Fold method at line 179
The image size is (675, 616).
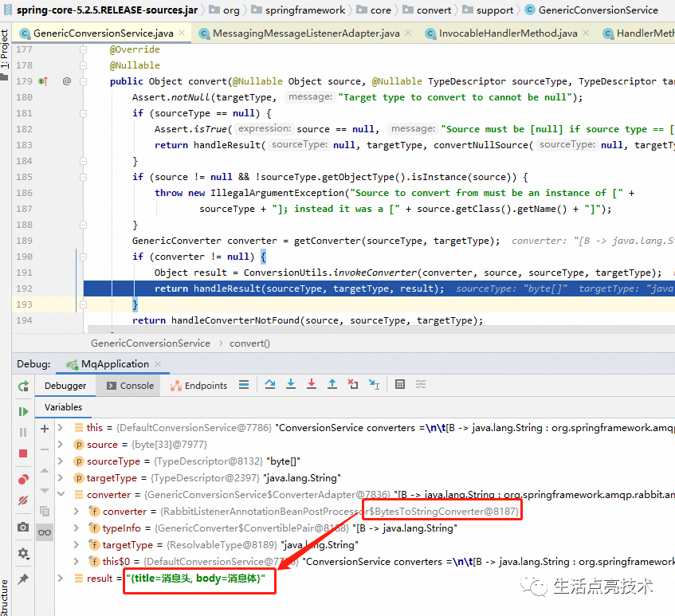click(83, 81)
